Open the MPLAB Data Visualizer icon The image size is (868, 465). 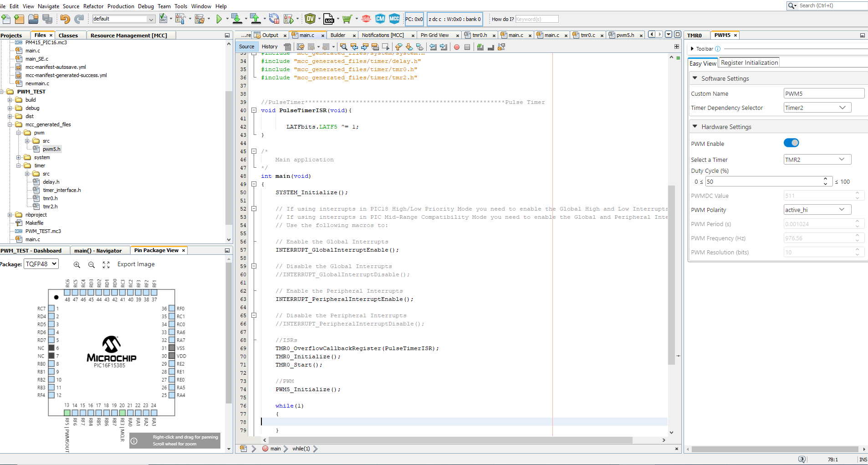310,19
